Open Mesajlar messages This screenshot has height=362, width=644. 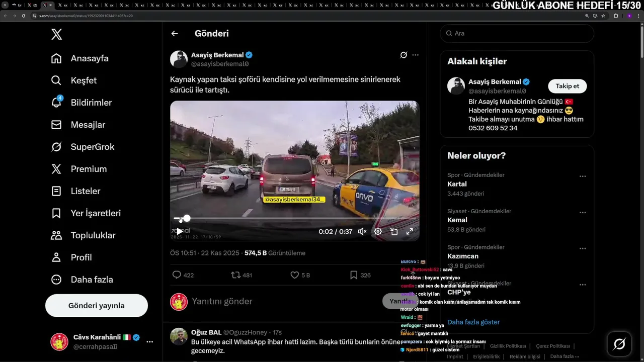tap(78, 125)
